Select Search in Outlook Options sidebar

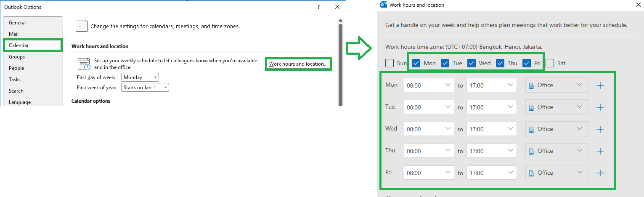[x=33, y=91]
